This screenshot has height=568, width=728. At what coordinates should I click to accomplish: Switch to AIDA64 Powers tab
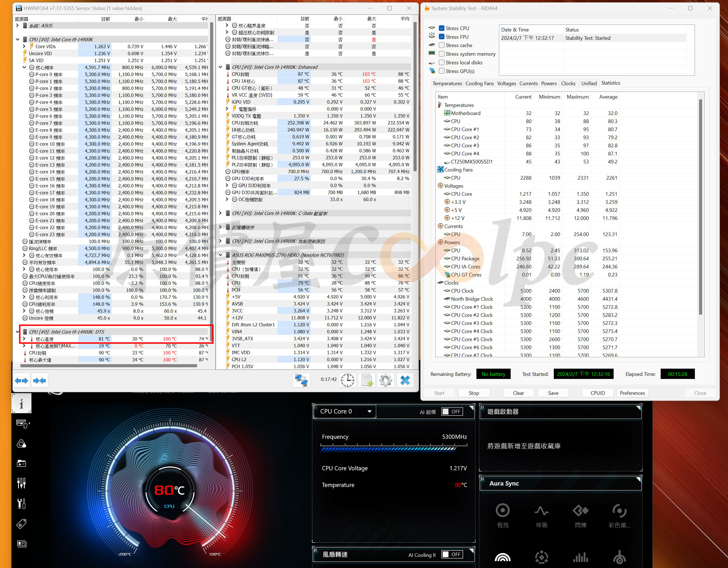click(549, 83)
